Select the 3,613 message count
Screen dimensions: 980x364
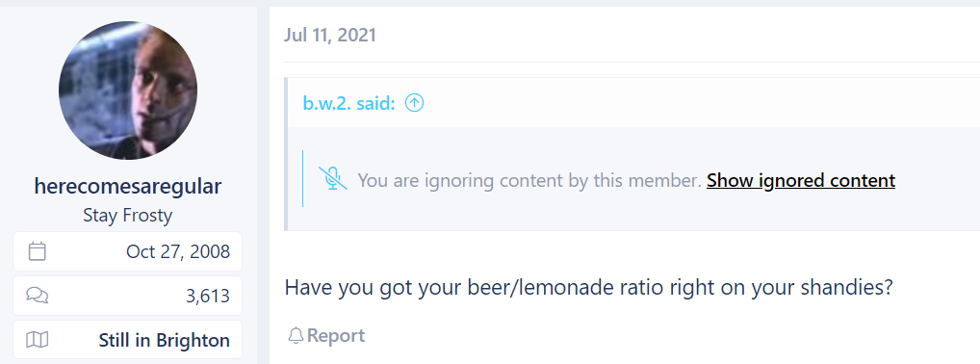coord(208,296)
